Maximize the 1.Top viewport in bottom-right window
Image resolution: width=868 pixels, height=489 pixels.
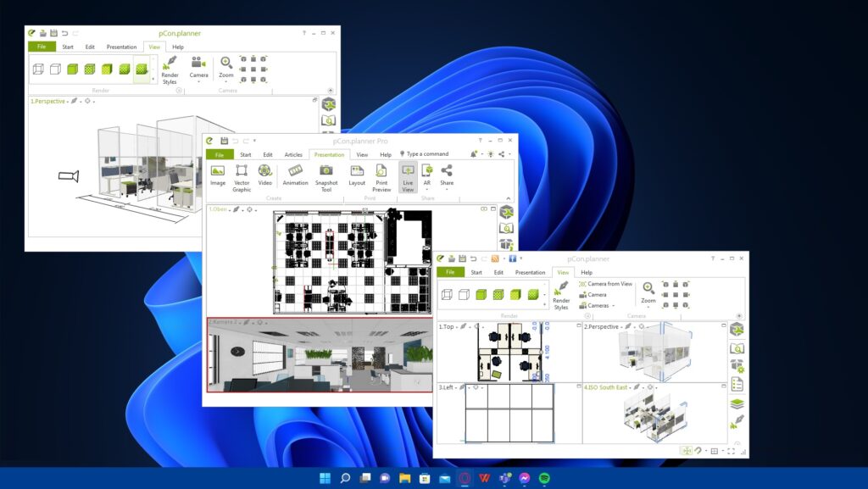578,325
